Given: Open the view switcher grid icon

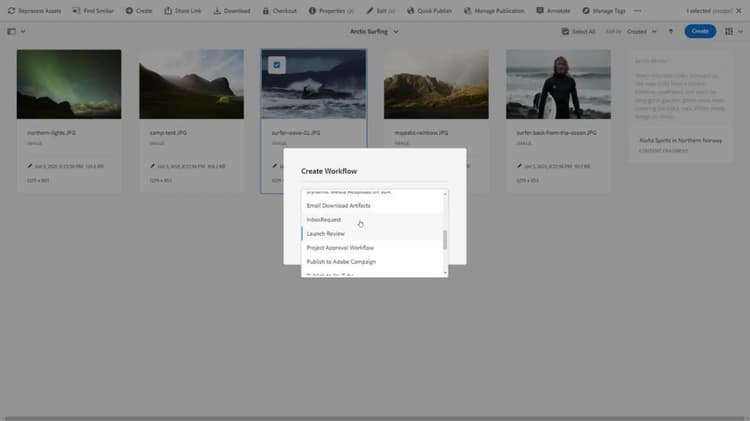Looking at the screenshot, I should 733,32.
